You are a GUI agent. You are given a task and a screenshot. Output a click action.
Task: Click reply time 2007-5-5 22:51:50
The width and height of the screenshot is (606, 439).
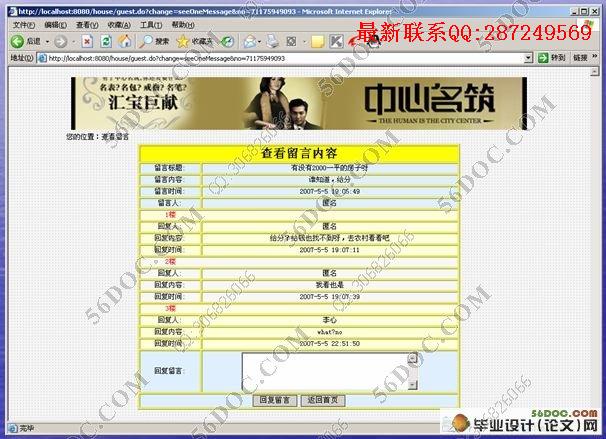coord(330,344)
